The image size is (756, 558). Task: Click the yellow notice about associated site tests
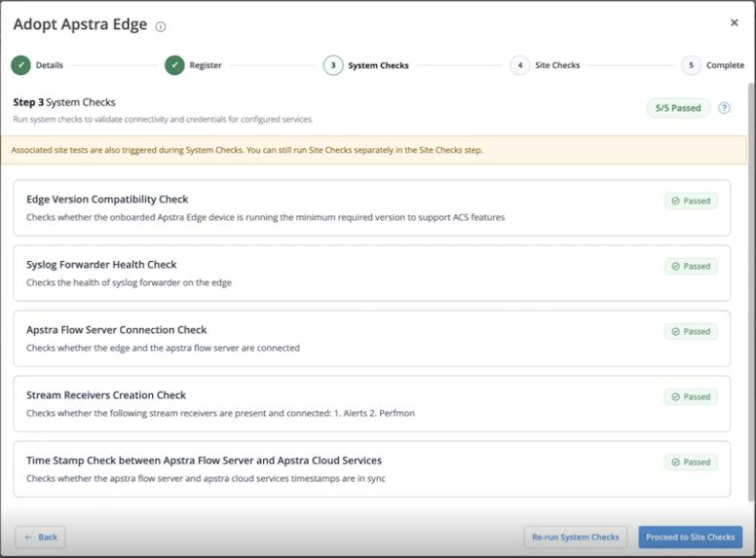374,150
